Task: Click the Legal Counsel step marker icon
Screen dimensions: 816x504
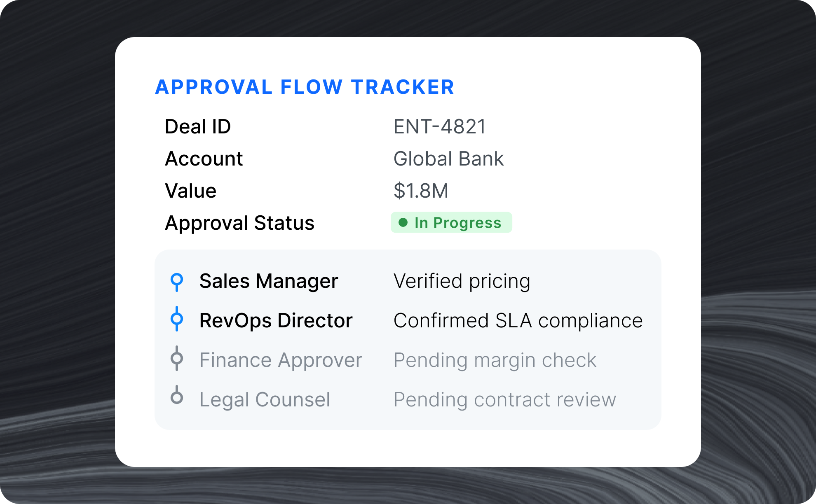Action: coord(177,397)
